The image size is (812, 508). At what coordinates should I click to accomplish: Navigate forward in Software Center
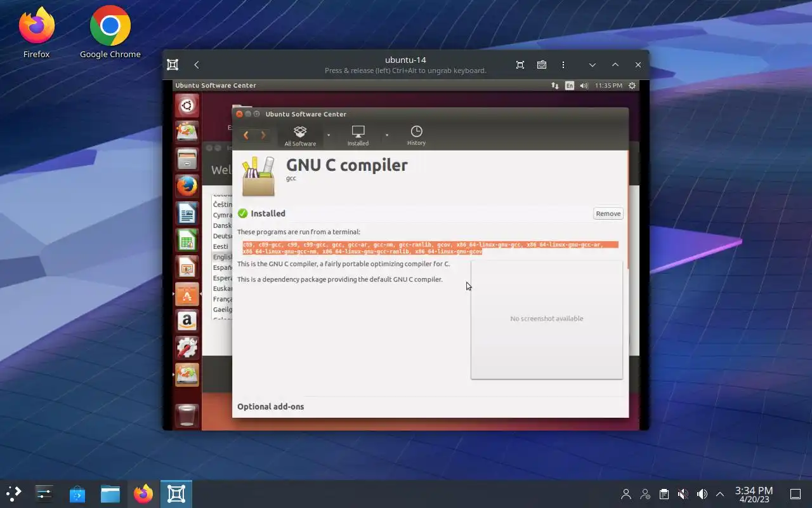pos(263,135)
